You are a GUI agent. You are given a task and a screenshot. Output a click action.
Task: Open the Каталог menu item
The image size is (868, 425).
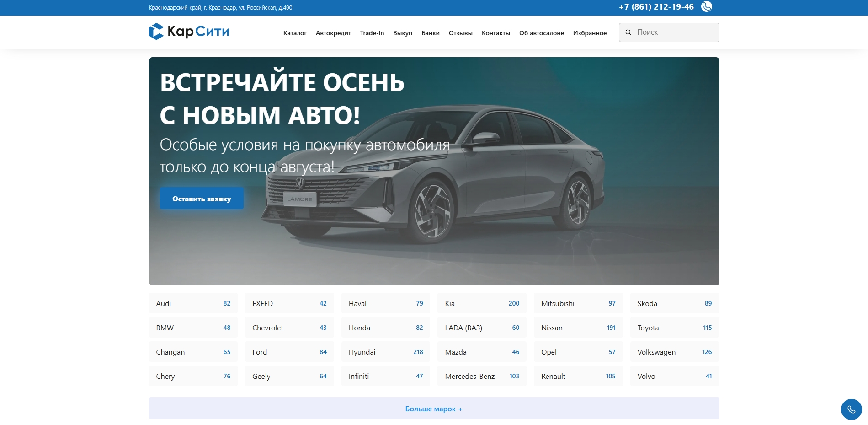pyautogui.click(x=295, y=33)
